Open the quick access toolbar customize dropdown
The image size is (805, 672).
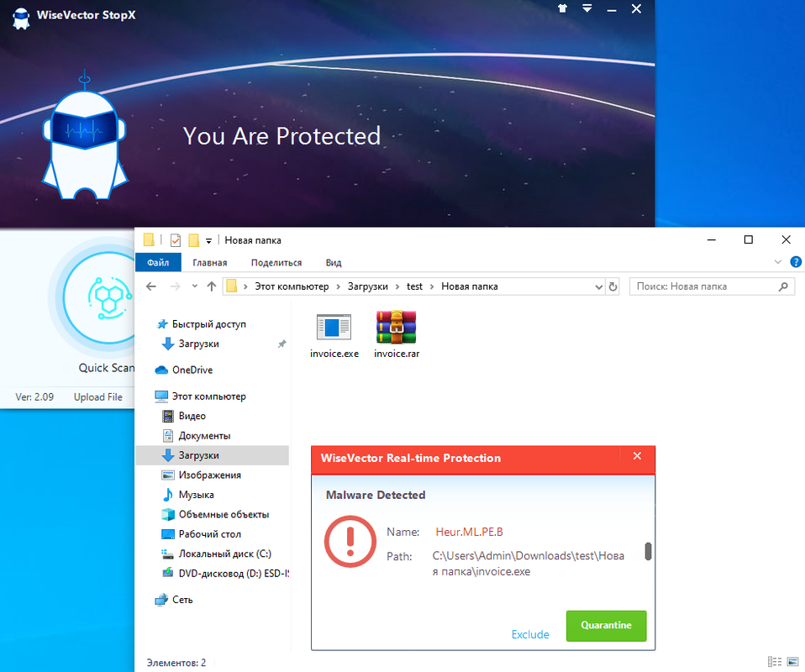pyautogui.click(x=208, y=240)
